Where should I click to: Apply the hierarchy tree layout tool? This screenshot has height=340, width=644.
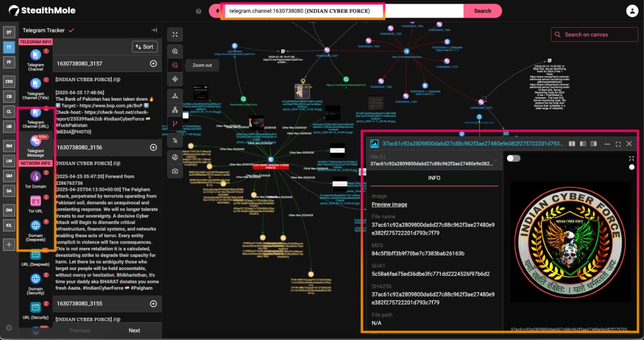pos(175,110)
